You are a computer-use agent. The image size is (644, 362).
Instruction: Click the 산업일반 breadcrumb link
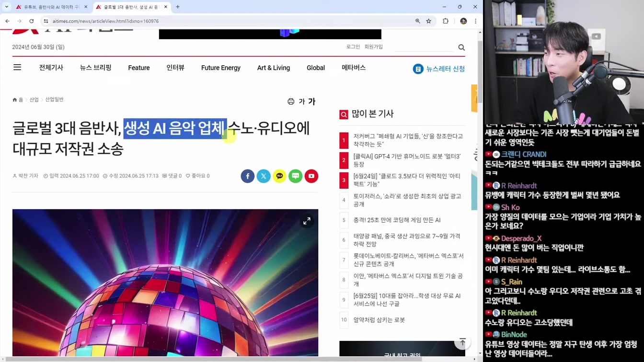tap(54, 100)
